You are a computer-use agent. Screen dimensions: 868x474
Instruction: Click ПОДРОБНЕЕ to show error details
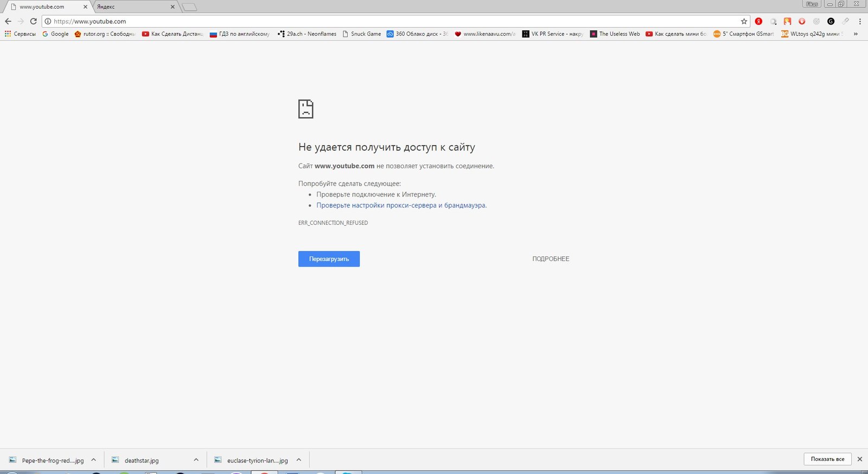click(551, 259)
